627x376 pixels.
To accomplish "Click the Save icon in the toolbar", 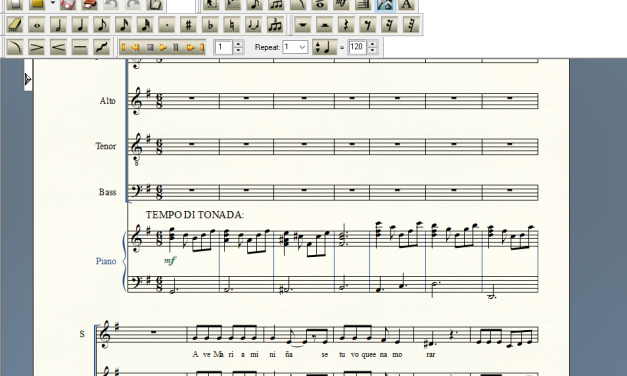I will 68,4.
